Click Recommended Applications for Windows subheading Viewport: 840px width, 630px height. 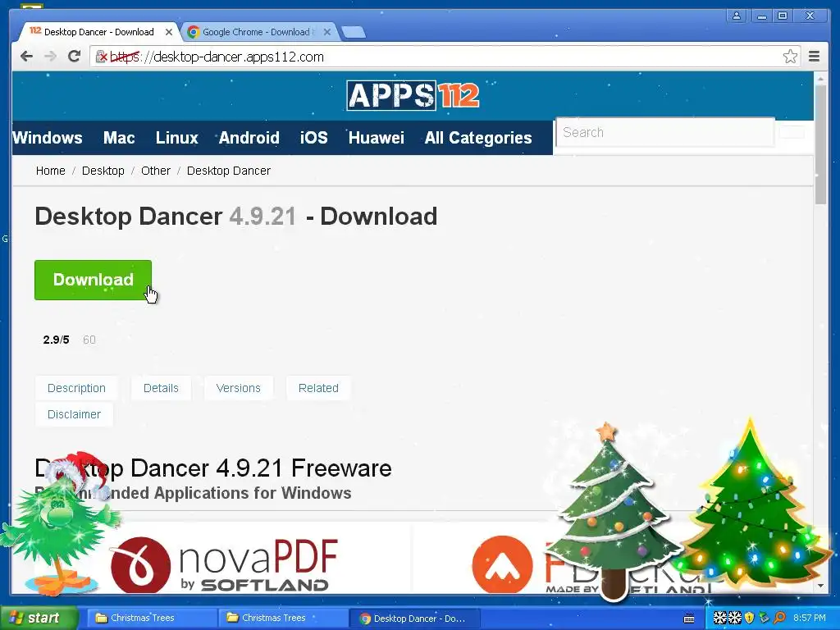click(x=193, y=493)
